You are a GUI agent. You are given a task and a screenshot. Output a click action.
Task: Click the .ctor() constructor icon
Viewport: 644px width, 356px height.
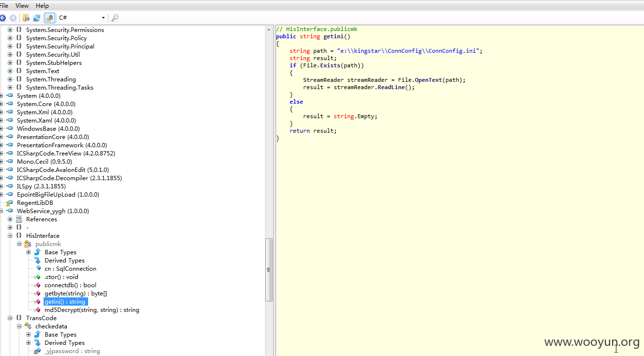tap(37, 277)
